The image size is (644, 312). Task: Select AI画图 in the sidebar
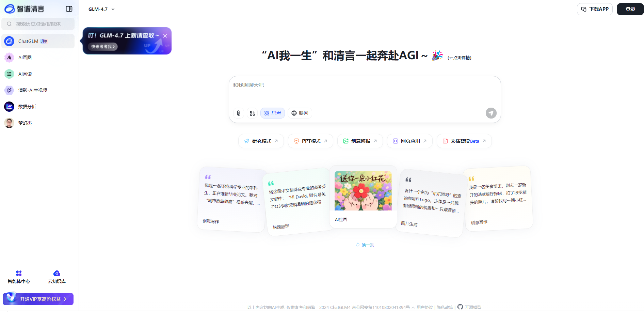[25, 57]
